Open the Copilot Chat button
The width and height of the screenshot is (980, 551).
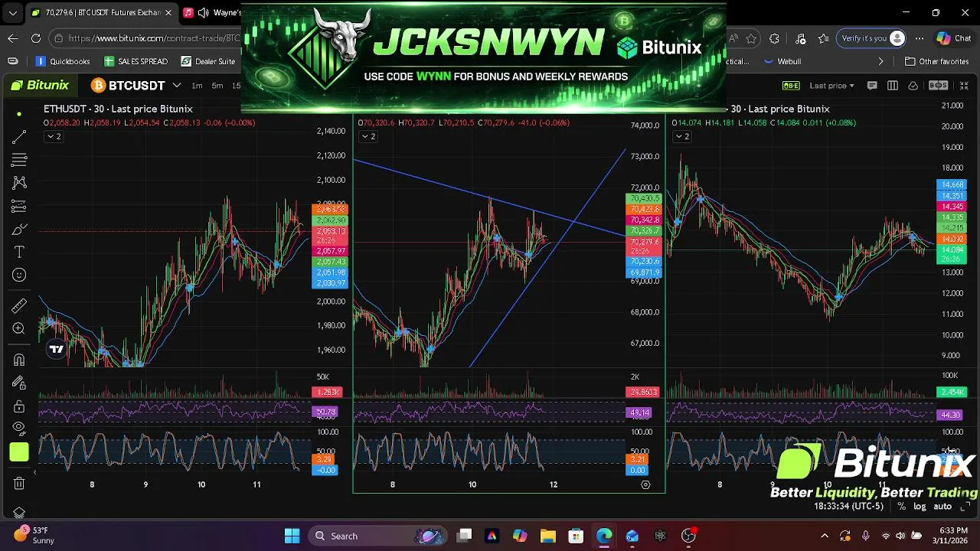[954, 38]
